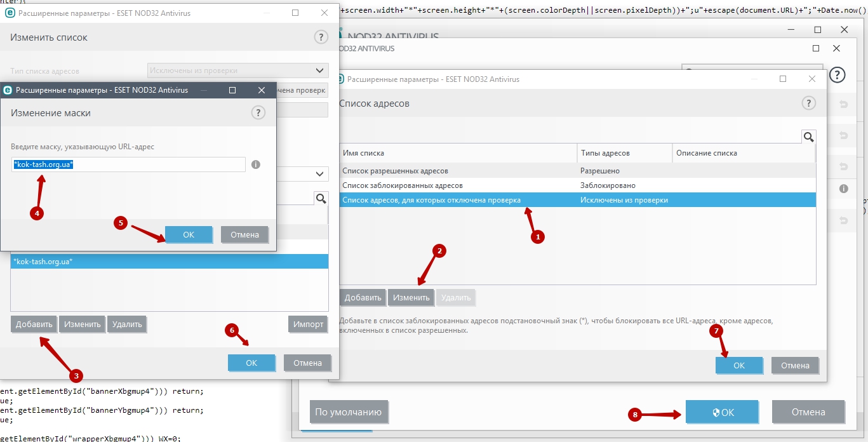The width and height of the screenshot is (868, 442).
Task: Open help in the Список адресов dialog
Action: click(x=808, y=103)
